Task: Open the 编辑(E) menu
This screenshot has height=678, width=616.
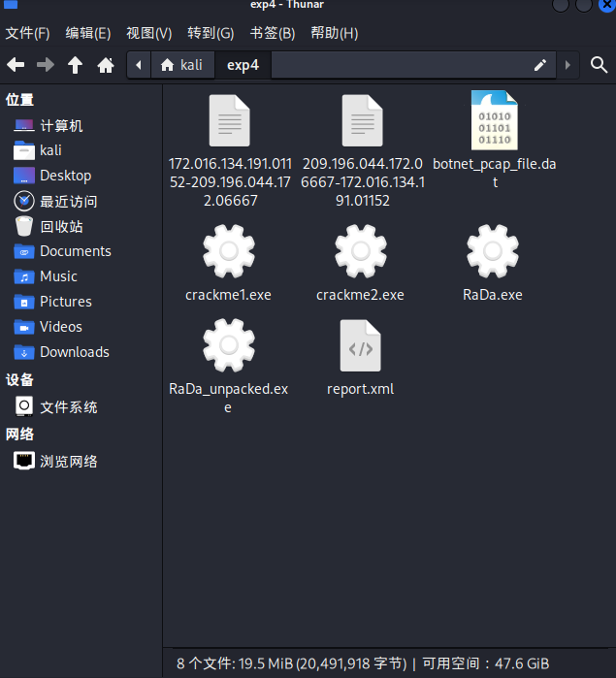Action: click(x=88, y=33)
